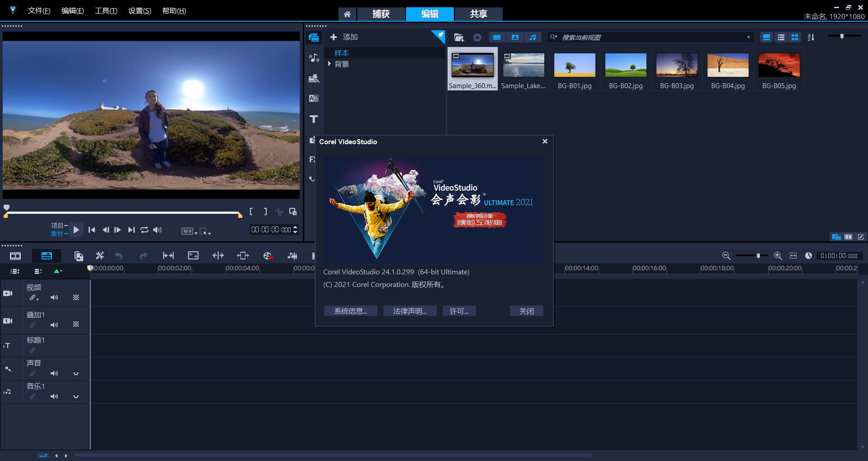Open the 16:9 aspect ratio dropdown
The image size is (868, 461).
[189, 231]
